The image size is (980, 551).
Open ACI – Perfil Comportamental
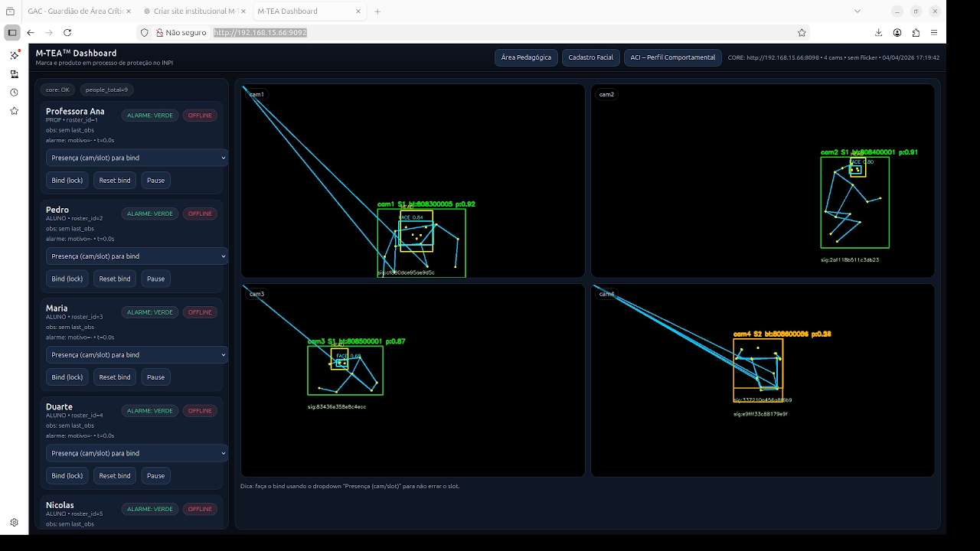[x=673, y=57]
